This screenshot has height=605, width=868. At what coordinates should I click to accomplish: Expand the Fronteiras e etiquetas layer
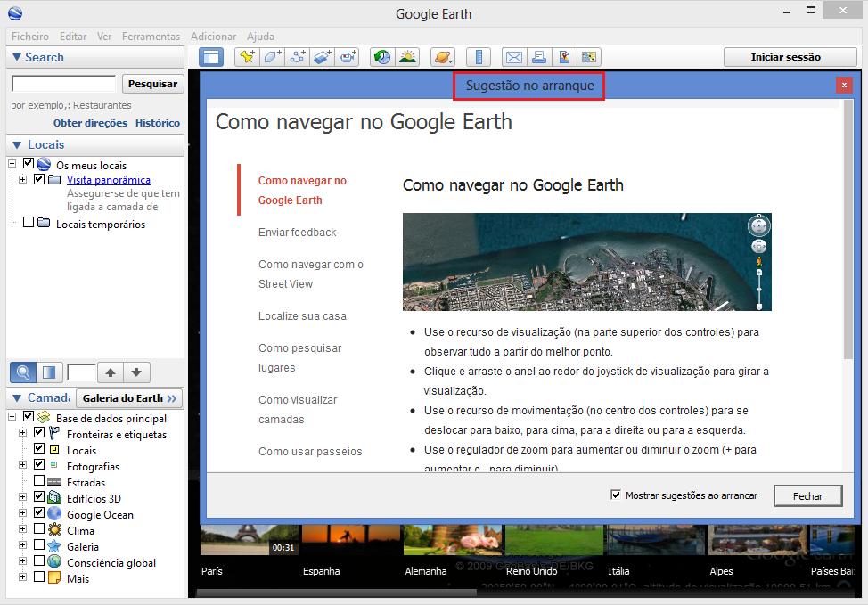(x=22, y=434)
